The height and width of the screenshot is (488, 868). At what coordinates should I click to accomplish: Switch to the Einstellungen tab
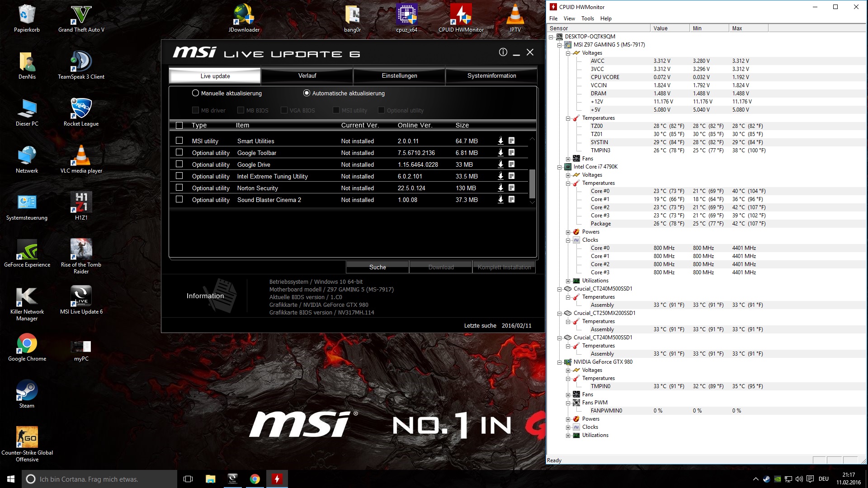[x=399, y=76]
